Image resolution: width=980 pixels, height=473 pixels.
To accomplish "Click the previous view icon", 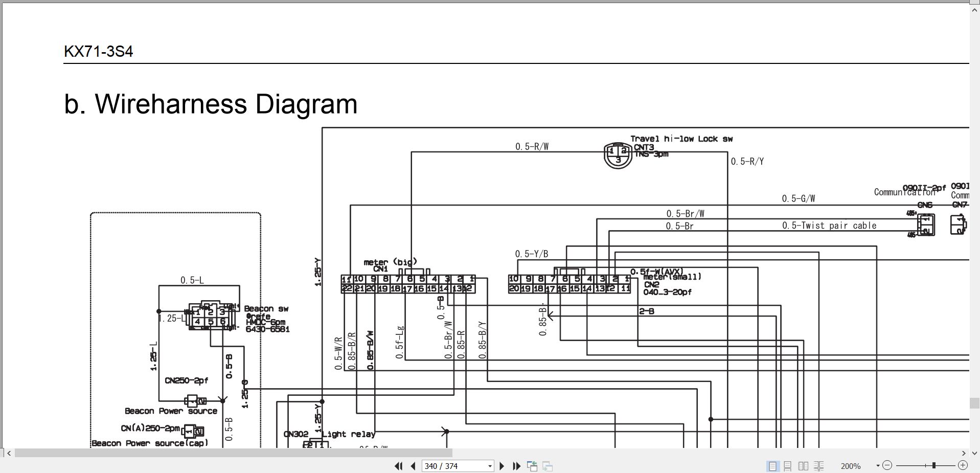I will click(532, 466).
